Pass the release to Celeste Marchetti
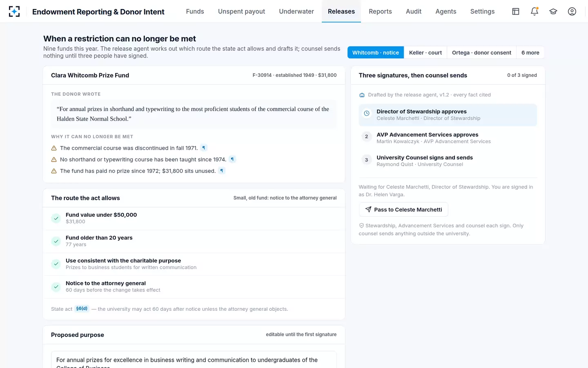 pos(403,209)
